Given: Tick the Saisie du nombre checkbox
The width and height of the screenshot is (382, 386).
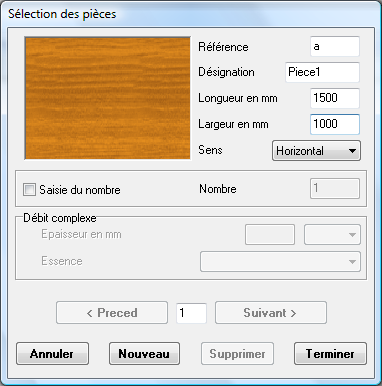Looking at the screenshot, I should (x=29, y=190).
